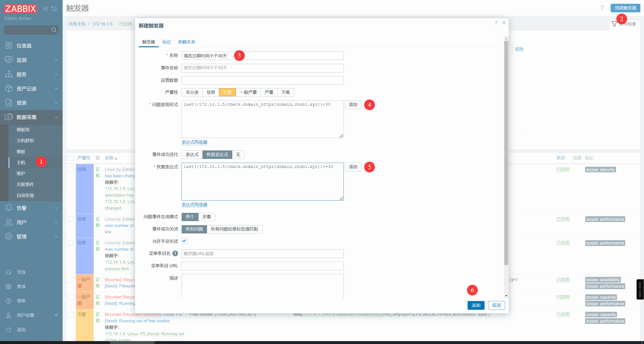Click the 仪表盘 dashboard icon
This screenshot has width=644, height=344.
coord(9,45)
